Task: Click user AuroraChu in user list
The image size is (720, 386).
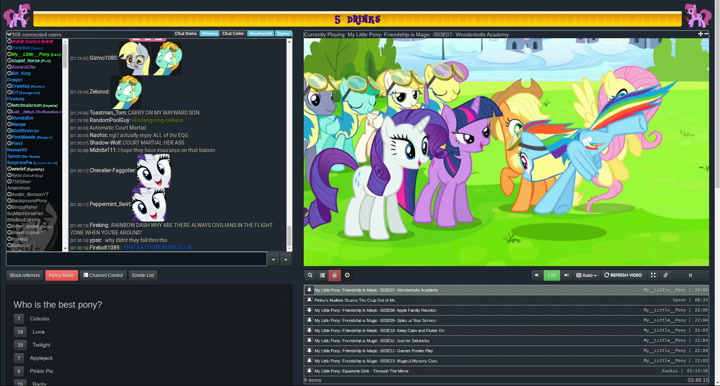Action: click(23, 67)
